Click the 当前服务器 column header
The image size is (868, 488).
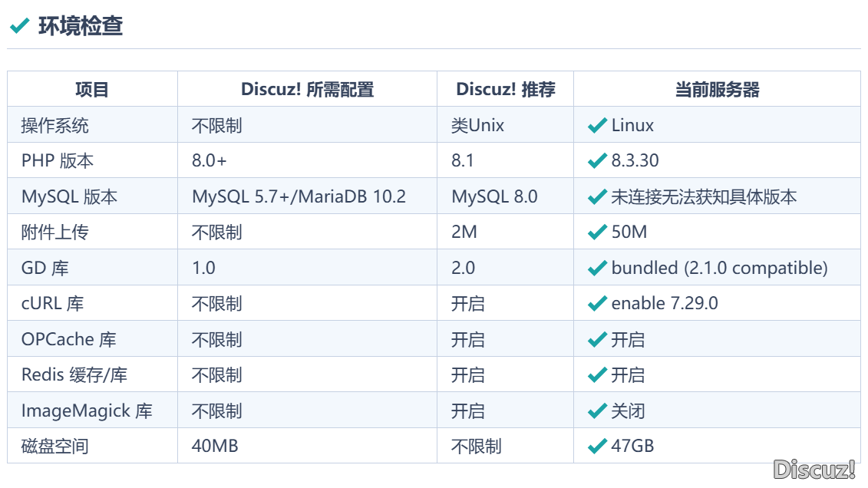717,90
